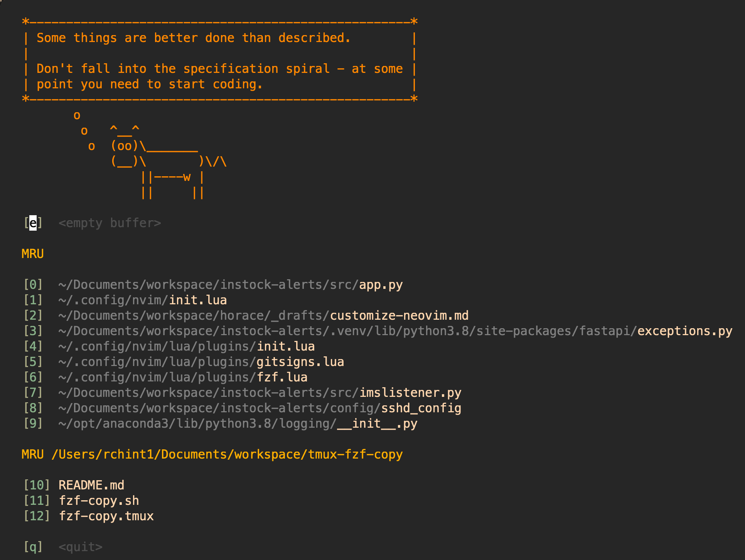Select ~/.config/nvim/init.lua entry
Image resolution: width=745 pixels, height=560 pixels.
click(125, 300)
